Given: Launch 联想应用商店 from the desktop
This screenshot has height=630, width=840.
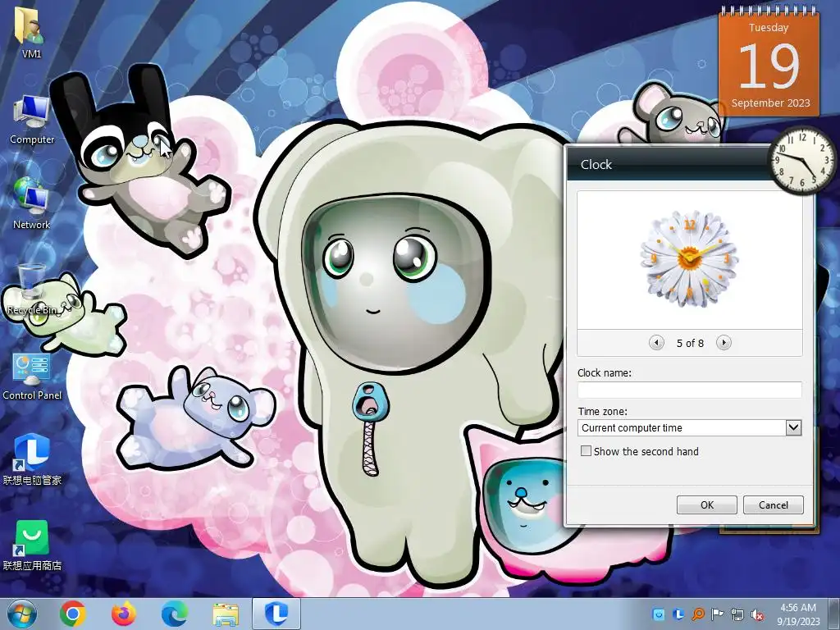Looking at the screenshot, I should tap(32, 545).
